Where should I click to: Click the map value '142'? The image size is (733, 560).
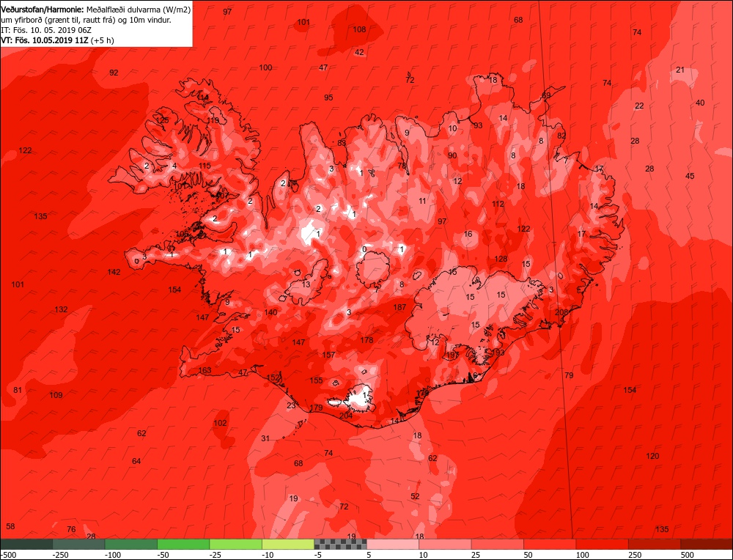(x=114, y=272)
